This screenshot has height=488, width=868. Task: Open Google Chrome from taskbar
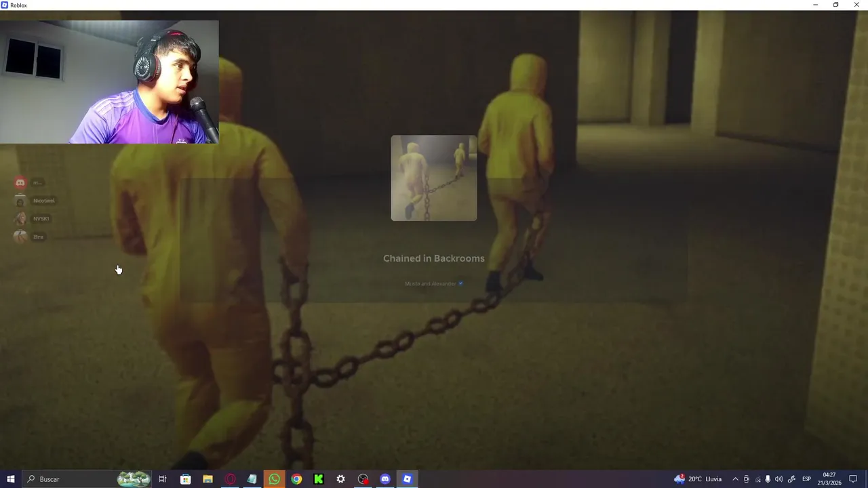tap(296, 479)
